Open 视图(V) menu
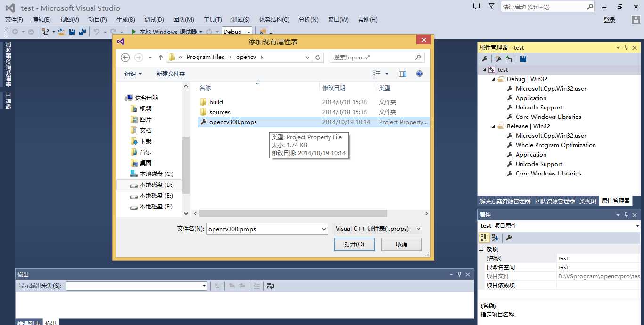 point(69,20)
